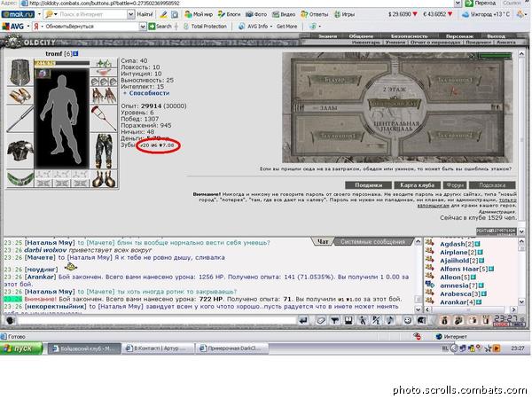Click the chest armor equipment slot
Viewport: 532px width, 399px height.
[20, 151]
